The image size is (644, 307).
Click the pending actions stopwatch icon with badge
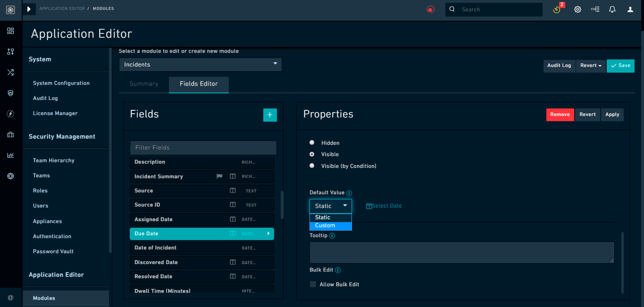coord(557,9)
